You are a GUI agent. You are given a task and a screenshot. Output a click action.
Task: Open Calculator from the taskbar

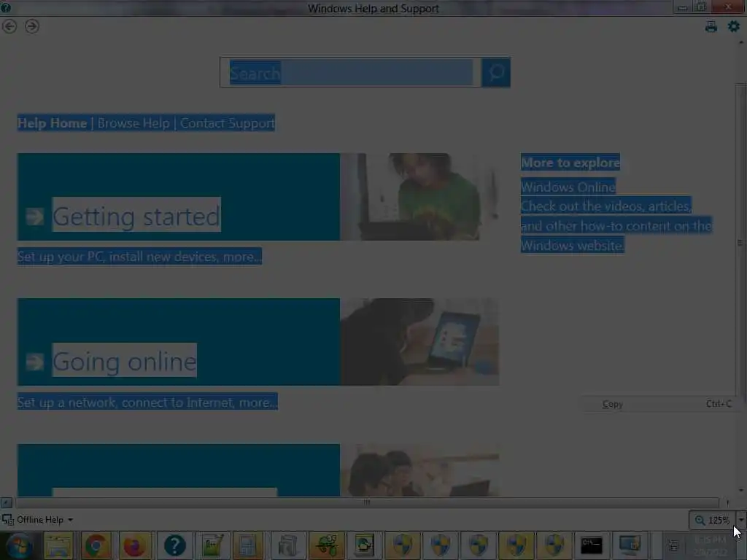tap(248, 545)
